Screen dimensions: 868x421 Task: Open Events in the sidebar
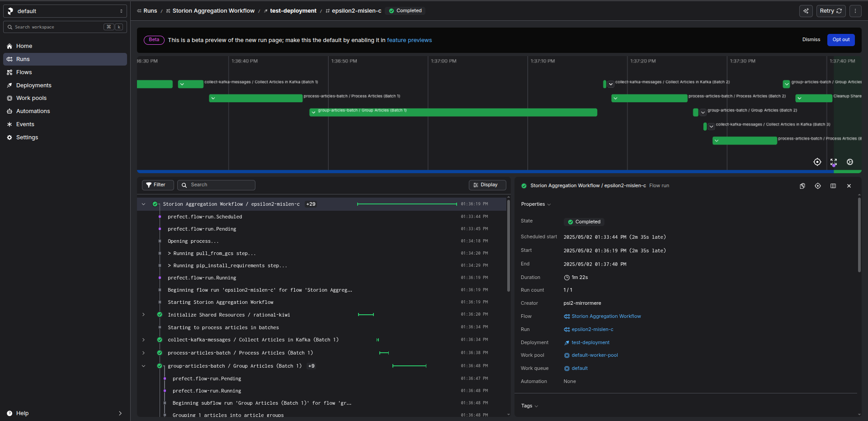(x=65, y=124)
